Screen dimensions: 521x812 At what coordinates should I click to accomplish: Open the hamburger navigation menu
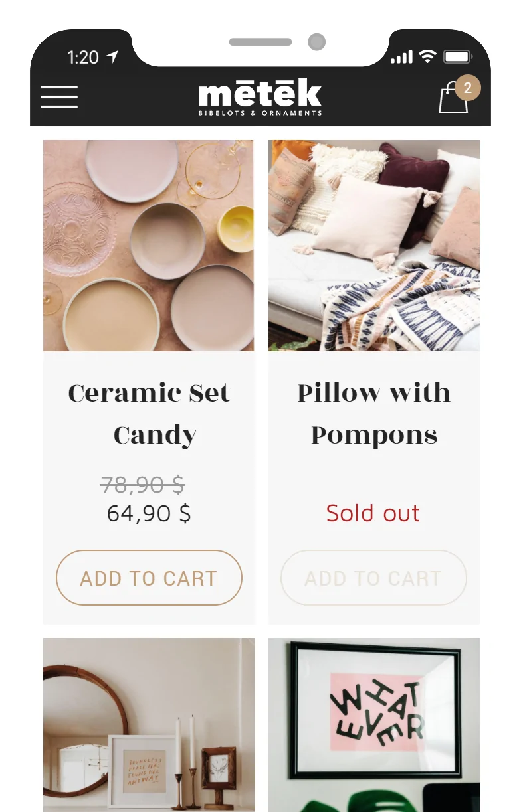(59, 97)
